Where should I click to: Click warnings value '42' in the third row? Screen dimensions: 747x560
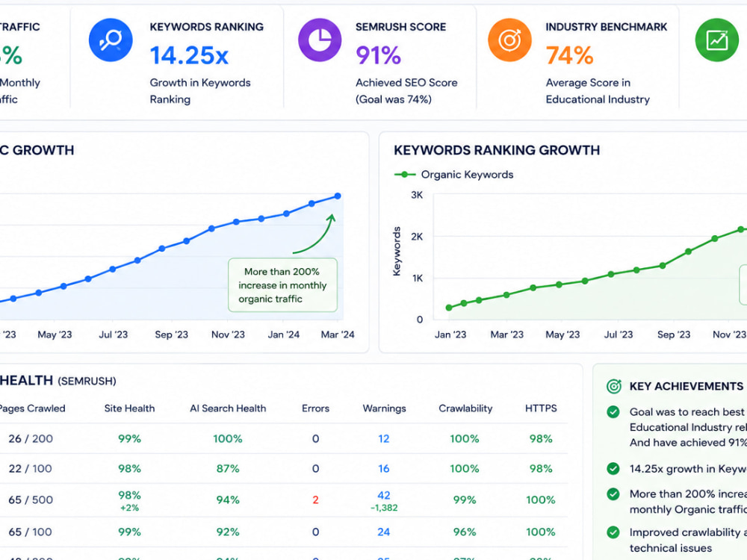coord(384,495)
